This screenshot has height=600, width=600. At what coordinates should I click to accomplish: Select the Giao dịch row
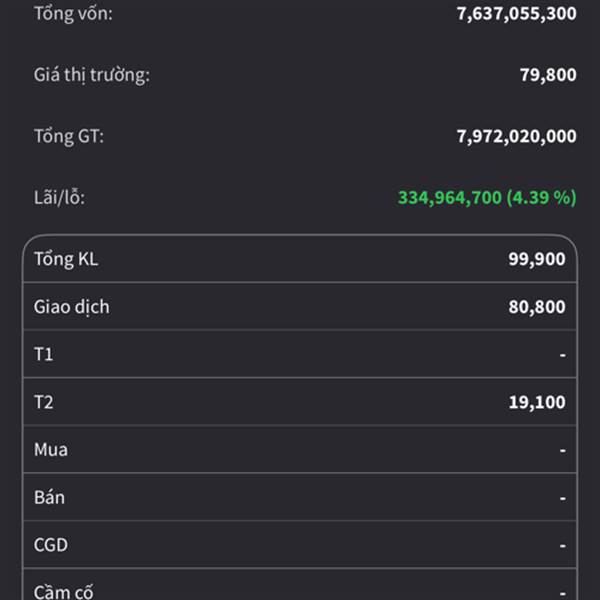coord(300,307)
